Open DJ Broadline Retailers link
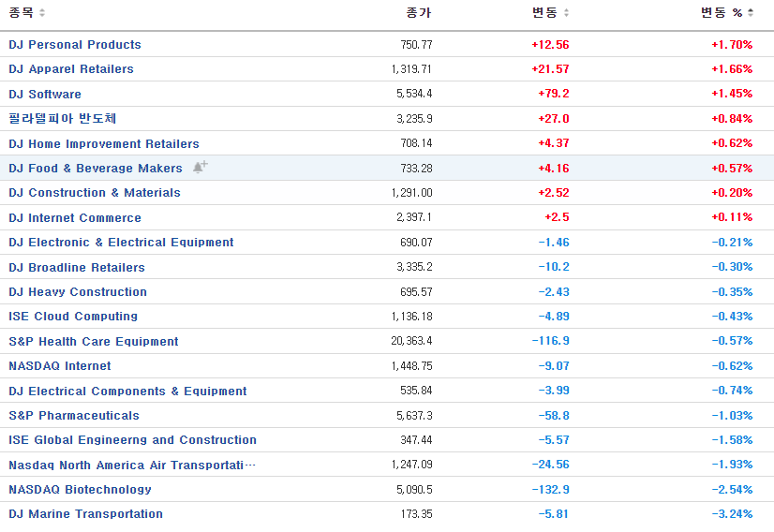 (x=77, y=267)
